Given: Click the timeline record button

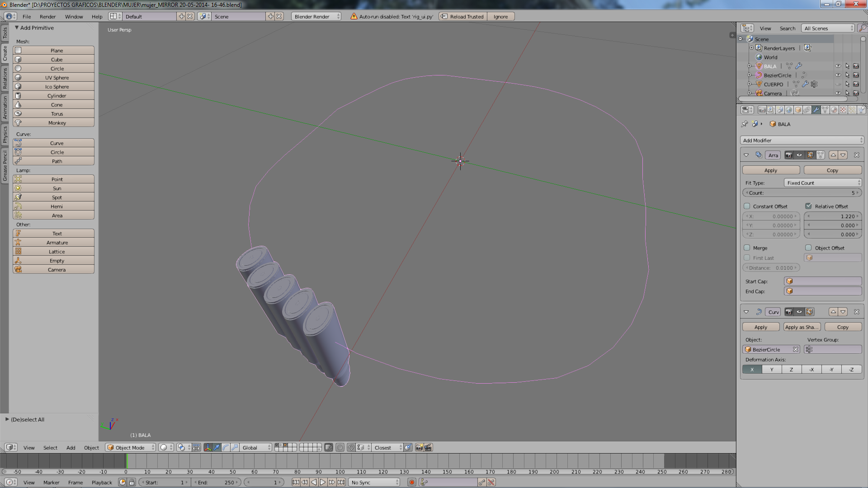Looking at the screenshot, I should (x=411, y=483).
